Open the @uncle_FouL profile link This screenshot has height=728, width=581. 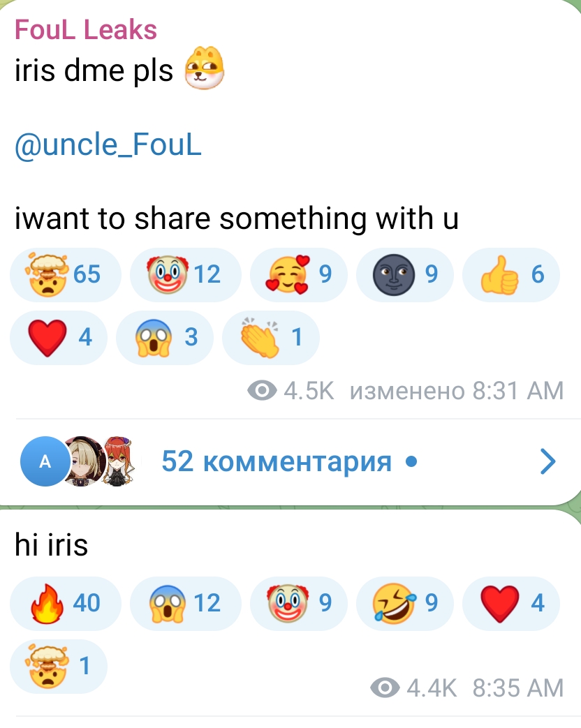108,146
